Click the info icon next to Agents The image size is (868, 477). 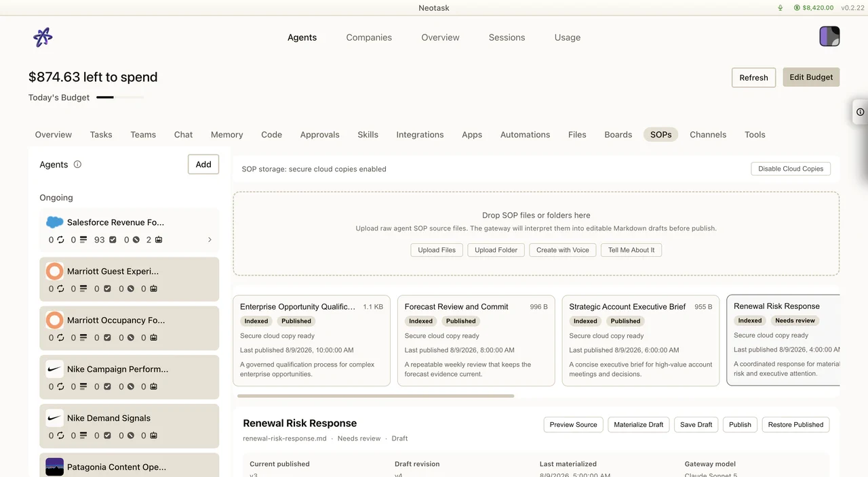click(x=77, y=164)
